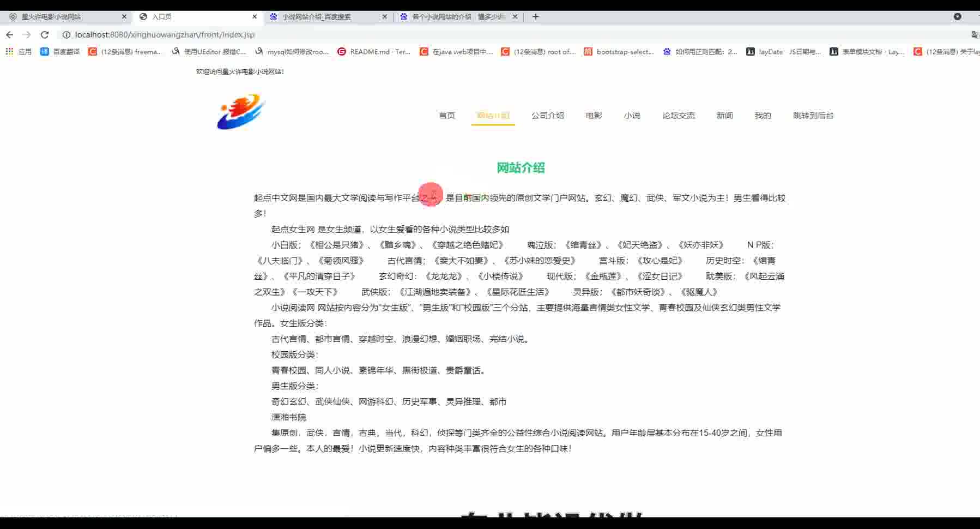Close the 星火许电影小说网站 tab
The width and height of the screenshot is (980, 529).
[124, 16]
